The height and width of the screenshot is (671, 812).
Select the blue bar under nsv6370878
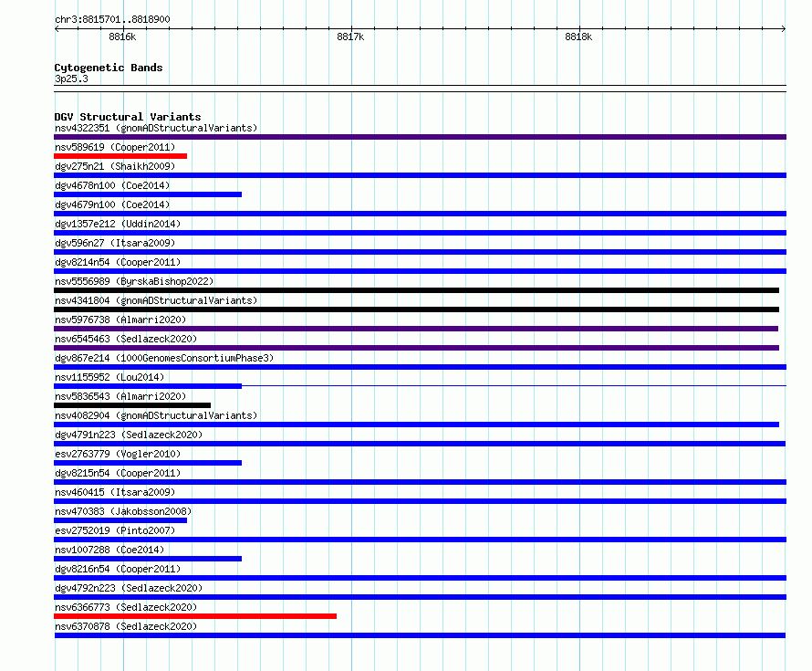(420, 635)
